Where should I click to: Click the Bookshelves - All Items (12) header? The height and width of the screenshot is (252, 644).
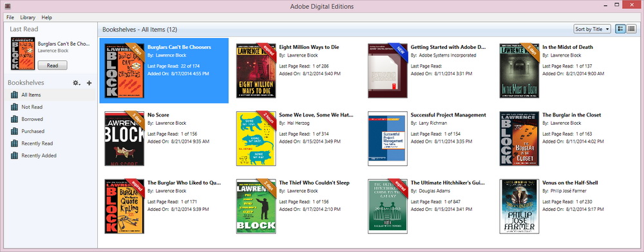click(140, 30)
